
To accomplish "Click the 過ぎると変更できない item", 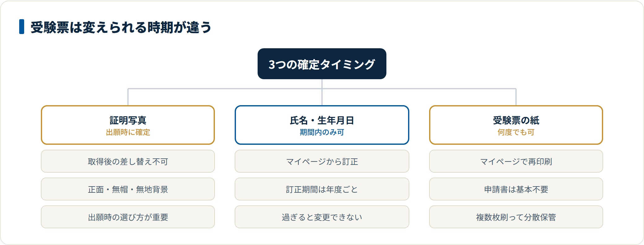I will point(322,217).
